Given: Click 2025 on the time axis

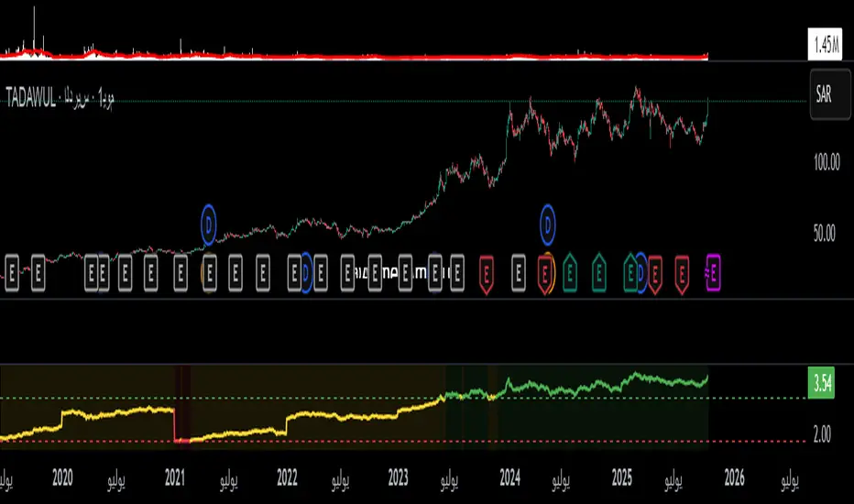Looking at the screenshot, I should pos(622,477).
